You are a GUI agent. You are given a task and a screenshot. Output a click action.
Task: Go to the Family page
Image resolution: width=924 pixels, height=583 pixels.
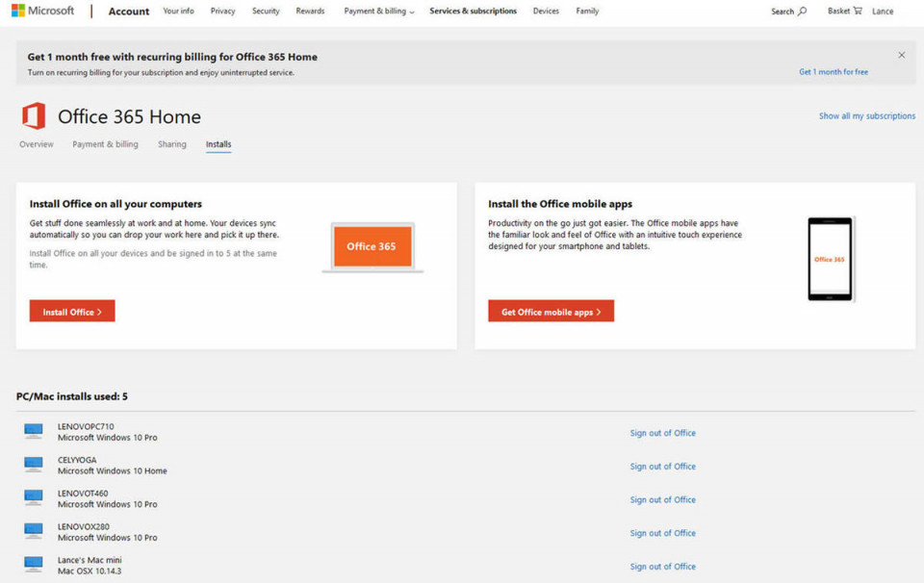(587, 12)
